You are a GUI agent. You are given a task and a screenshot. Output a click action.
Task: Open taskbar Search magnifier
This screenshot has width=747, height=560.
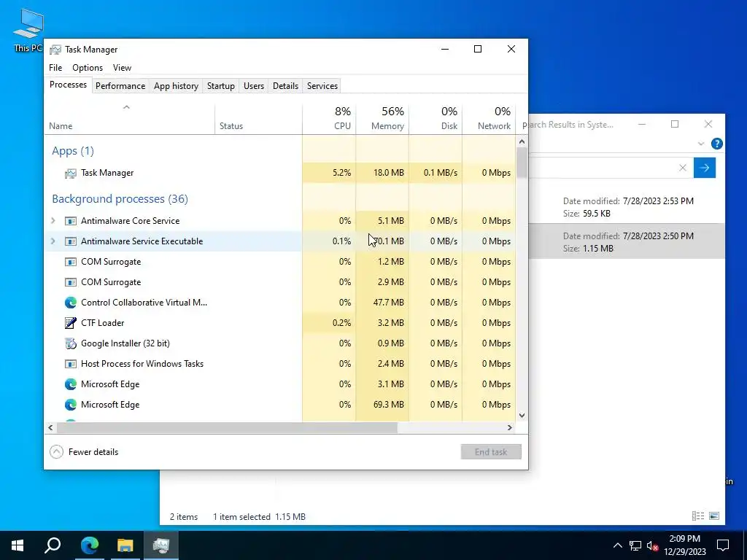[53, 545]
